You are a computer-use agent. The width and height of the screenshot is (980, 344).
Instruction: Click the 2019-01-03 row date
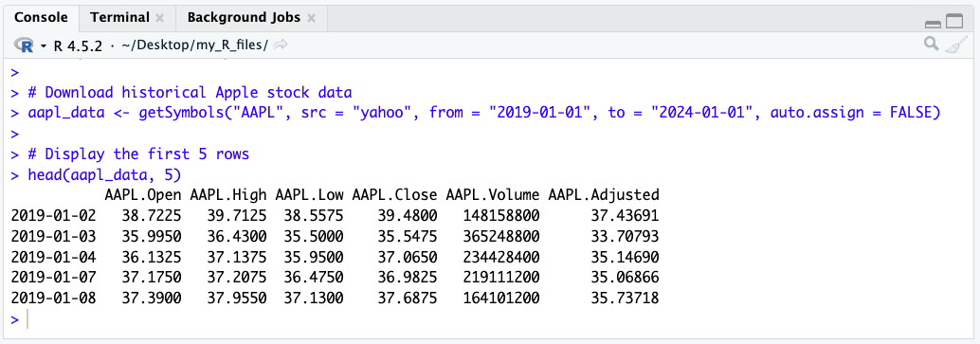(54, 236)
